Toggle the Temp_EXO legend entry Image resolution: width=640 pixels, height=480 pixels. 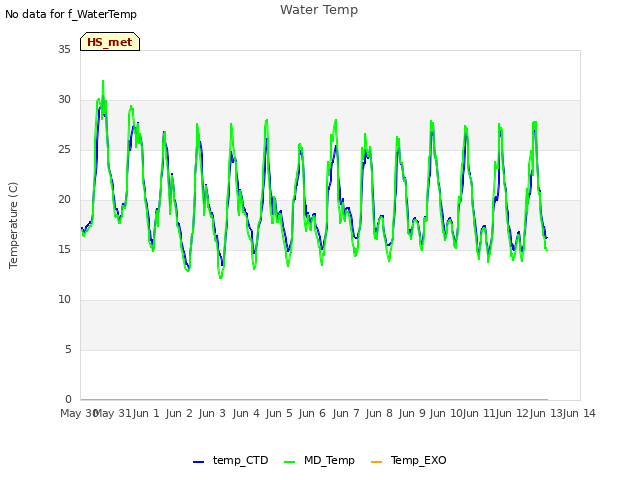click(409, 460)
